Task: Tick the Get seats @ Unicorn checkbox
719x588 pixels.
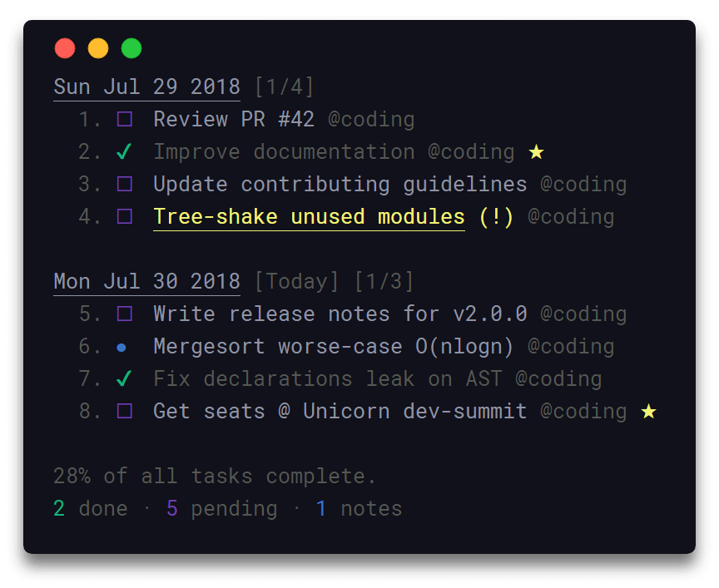Action: (x=124, y=412)
